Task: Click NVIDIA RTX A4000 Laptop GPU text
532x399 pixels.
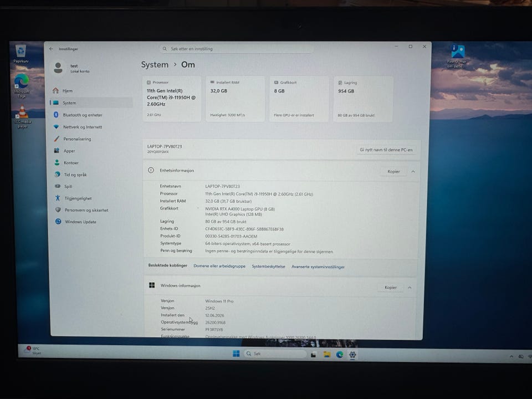Action: click(x=239, y=209)
